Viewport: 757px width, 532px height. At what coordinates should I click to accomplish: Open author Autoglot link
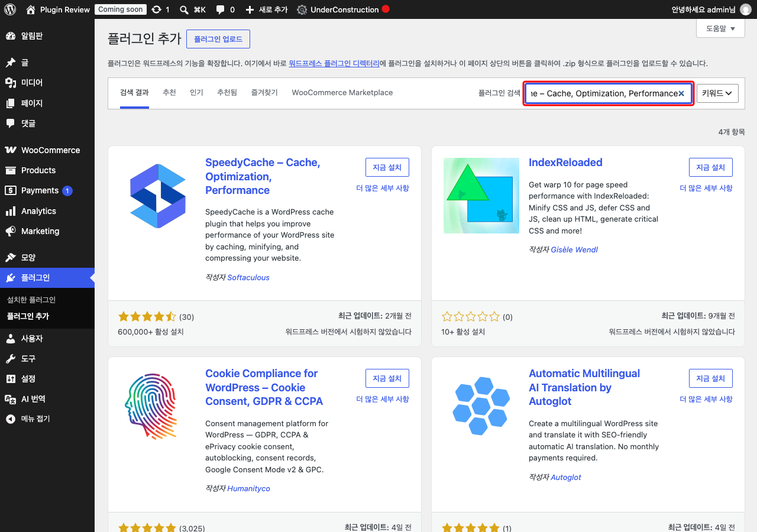click(566, 477)
